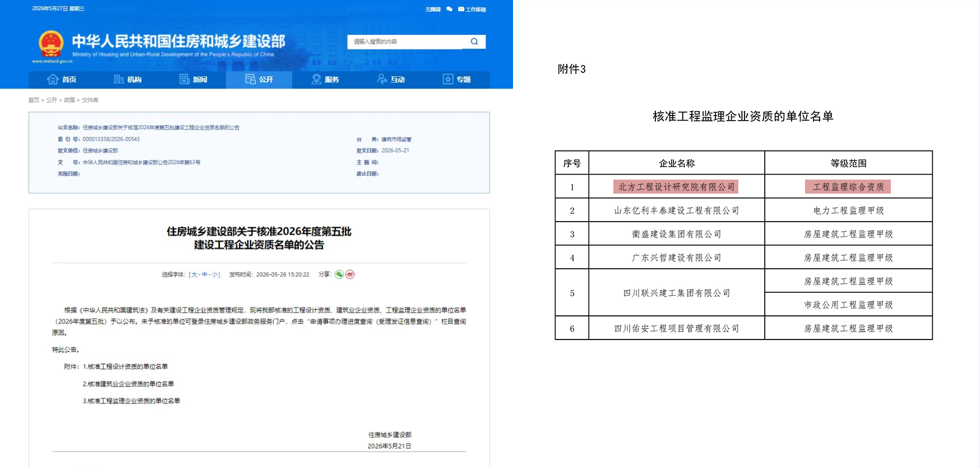The image size is (980, 468).
Task: Click the text 特此公告。
Action: click(66, 350)
